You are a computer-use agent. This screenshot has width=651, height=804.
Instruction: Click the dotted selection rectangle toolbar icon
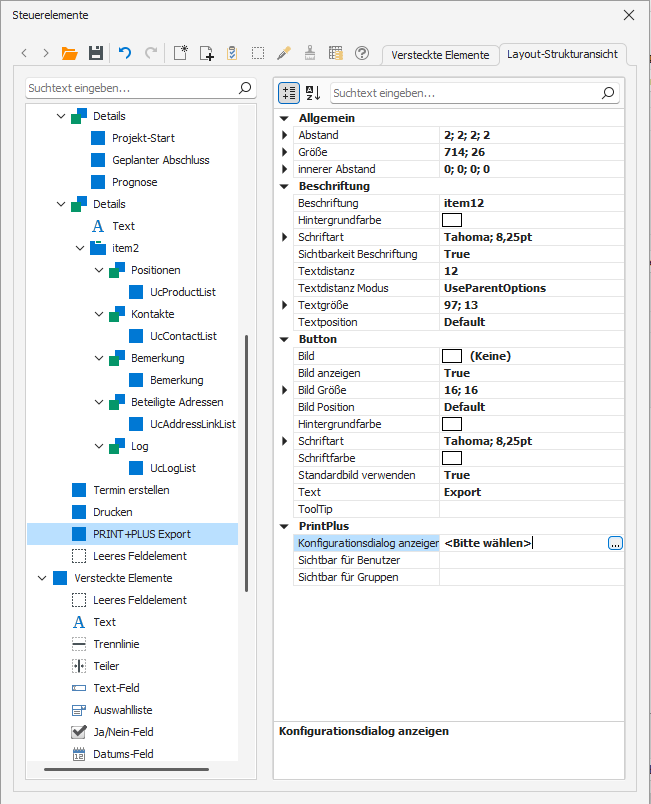(258, 53)
